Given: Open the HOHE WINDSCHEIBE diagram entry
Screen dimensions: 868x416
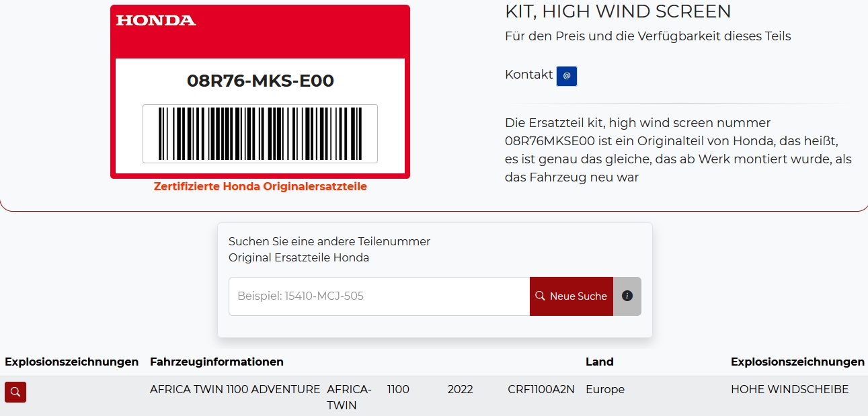Looking at the screenshot, I should [x=789, y=389].
